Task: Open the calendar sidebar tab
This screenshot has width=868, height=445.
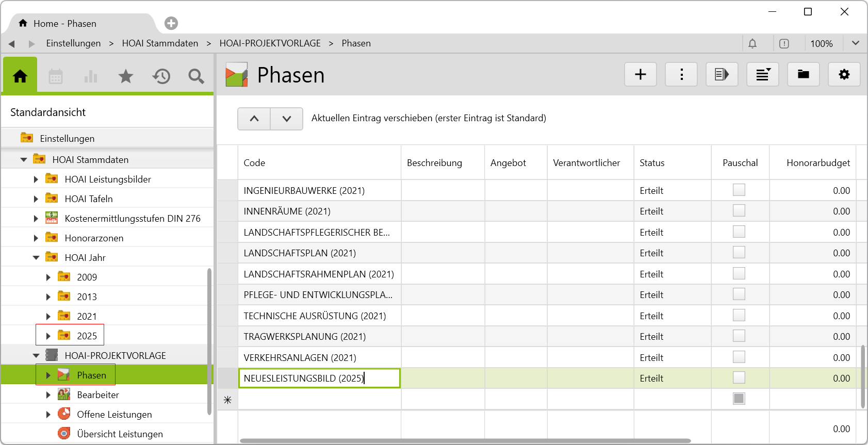Action: click(x=56, y=76)
